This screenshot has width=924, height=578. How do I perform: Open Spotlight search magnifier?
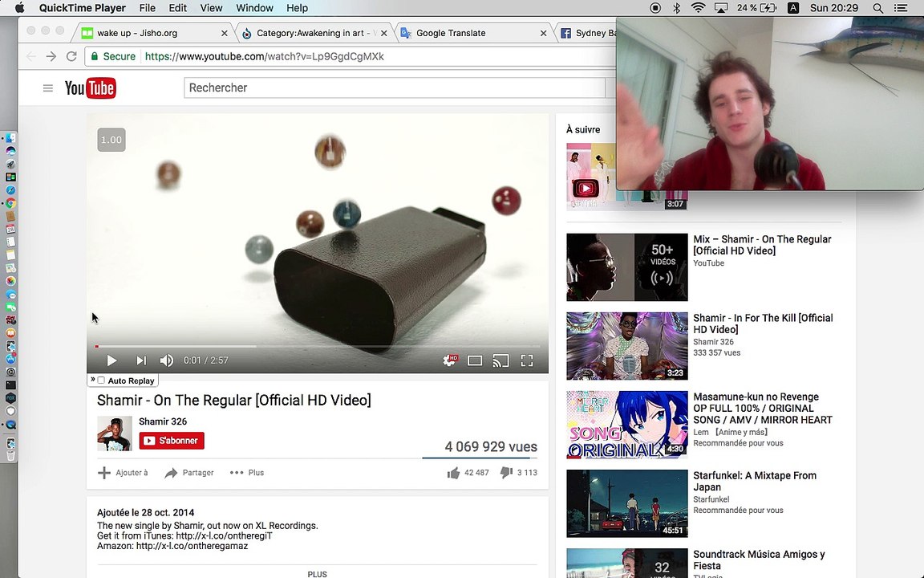878,8
